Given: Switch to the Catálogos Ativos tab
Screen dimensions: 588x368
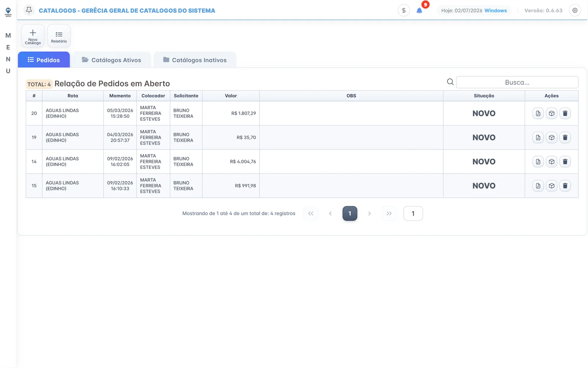Looking at the screenshot, I should (x=111, y=60).
